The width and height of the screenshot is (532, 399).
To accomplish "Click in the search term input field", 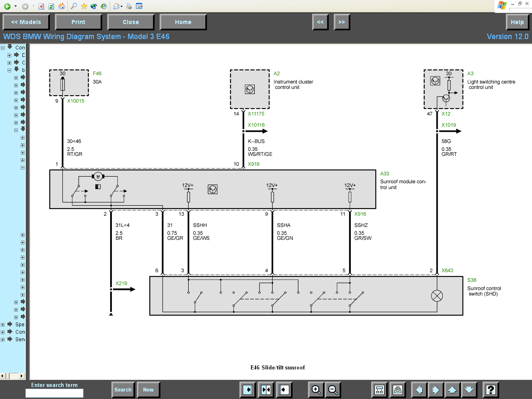I will coord(54,393).
